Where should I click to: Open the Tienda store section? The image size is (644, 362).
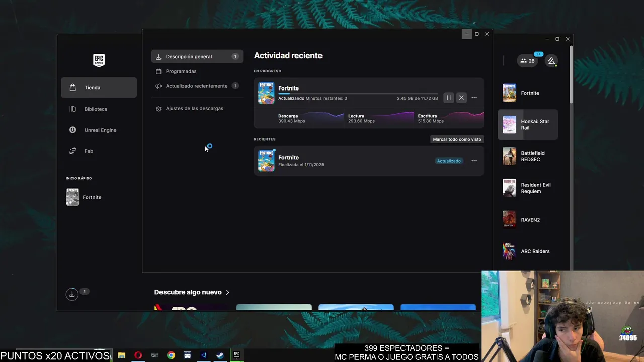click(99, 87)
